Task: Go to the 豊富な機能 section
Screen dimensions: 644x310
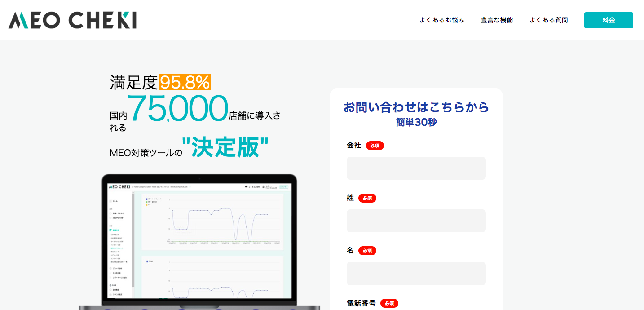Action: click(497, 20)
